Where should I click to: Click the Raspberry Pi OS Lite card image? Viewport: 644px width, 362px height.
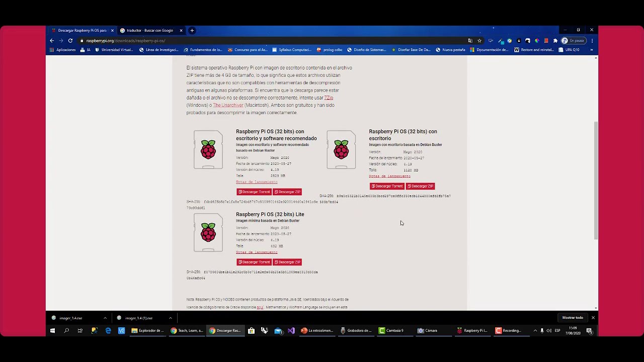click(x=208, y=232)
